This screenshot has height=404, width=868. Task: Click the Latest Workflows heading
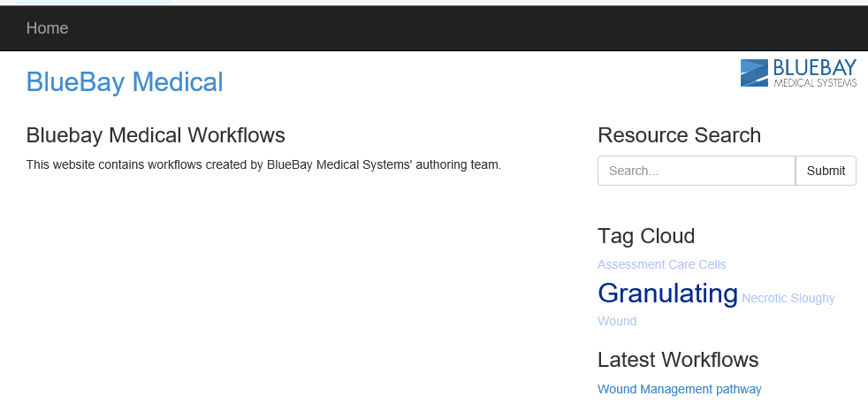(x=678, y=360)
